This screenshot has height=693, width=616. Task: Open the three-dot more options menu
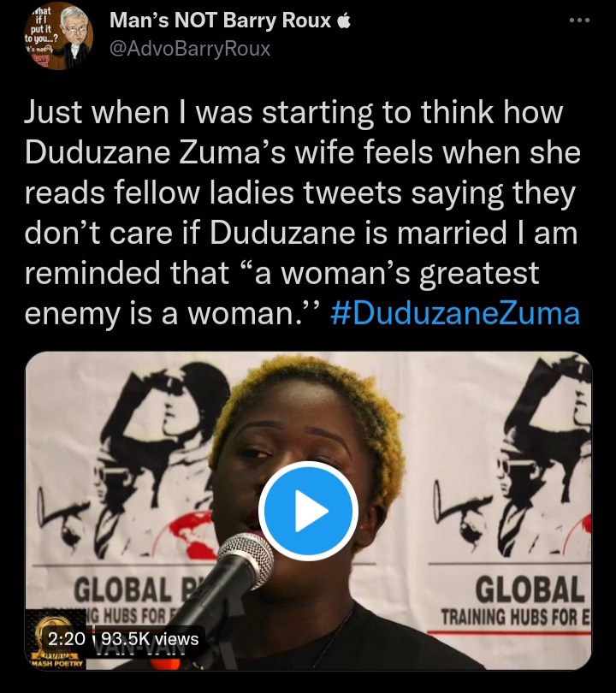(x=579, y=20)
